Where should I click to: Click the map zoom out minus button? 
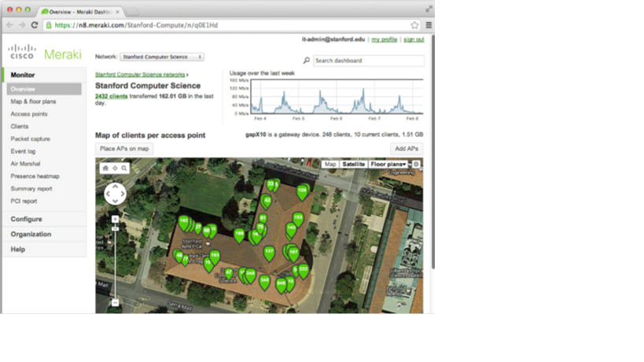[x=115, y=303]
